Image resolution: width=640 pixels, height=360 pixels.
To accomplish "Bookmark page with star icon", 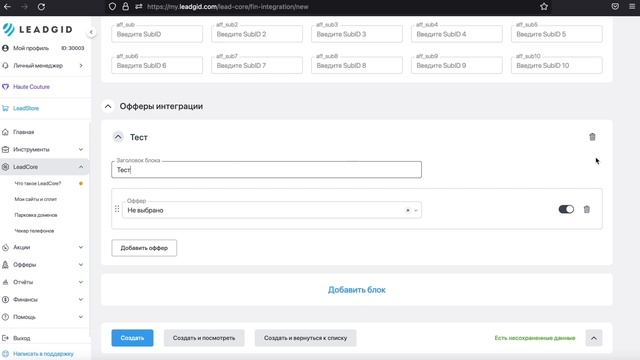I will click(544, 7).
